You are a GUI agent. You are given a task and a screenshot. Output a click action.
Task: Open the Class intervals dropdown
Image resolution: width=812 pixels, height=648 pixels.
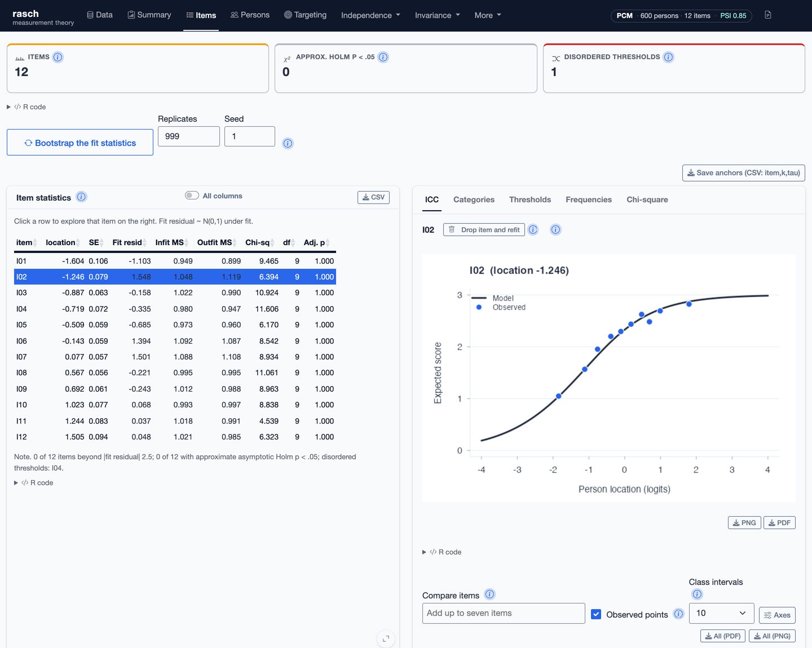point(721,613)
